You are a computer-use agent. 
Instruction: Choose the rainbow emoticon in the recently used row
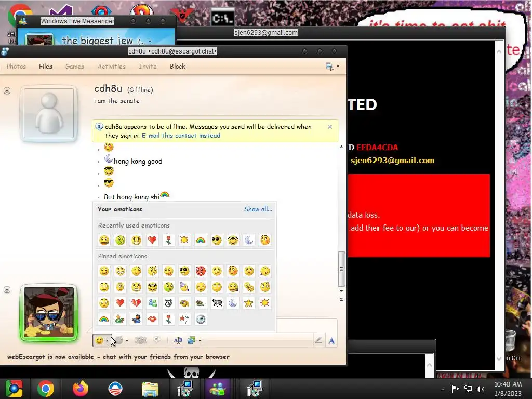[201, 240]
